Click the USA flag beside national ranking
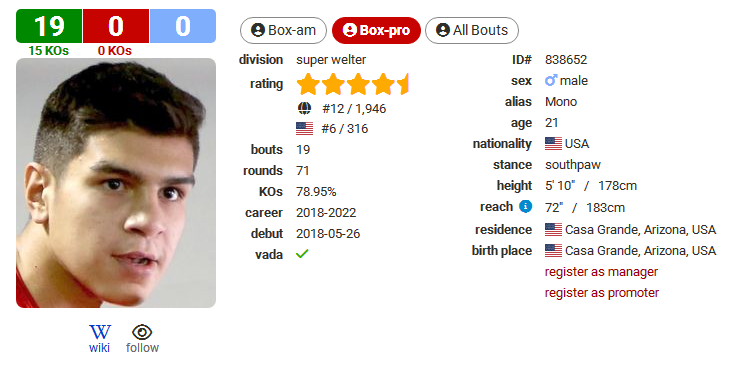Screen dimensions: 729x368 pos(305,129)
